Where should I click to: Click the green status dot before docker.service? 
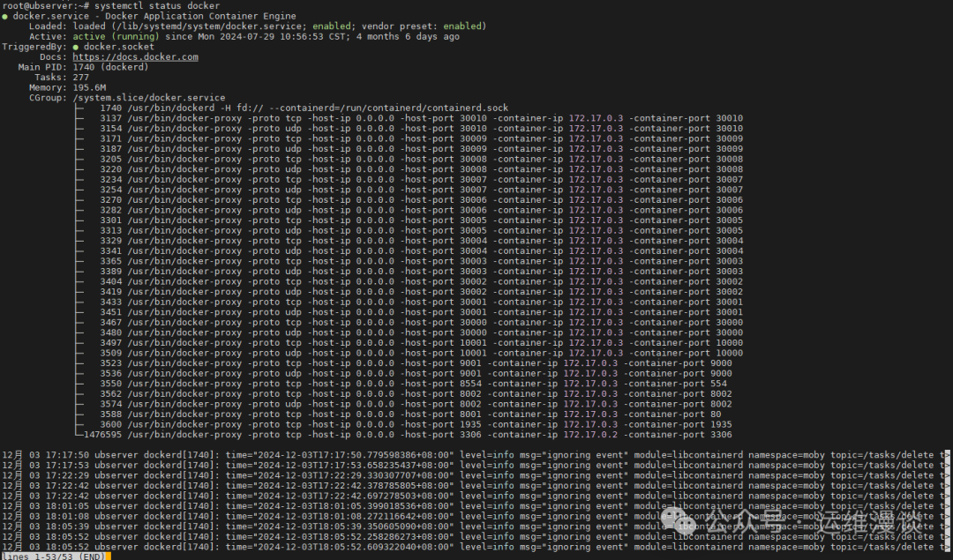5,17
